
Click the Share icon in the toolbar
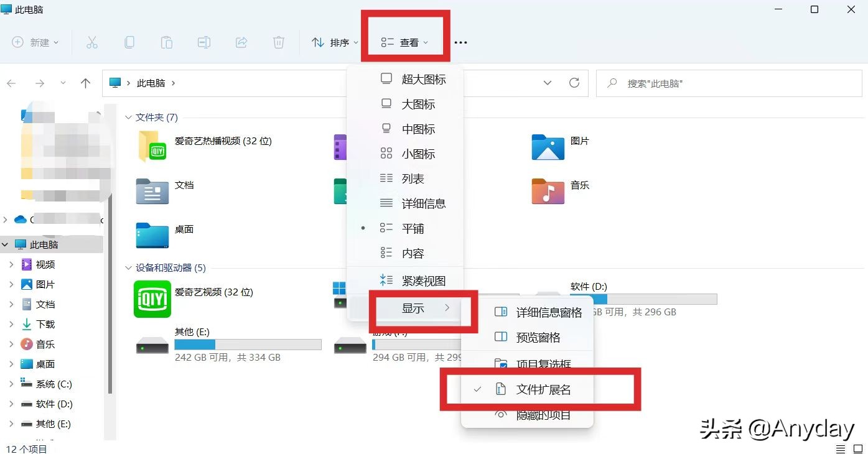[241, 42]
